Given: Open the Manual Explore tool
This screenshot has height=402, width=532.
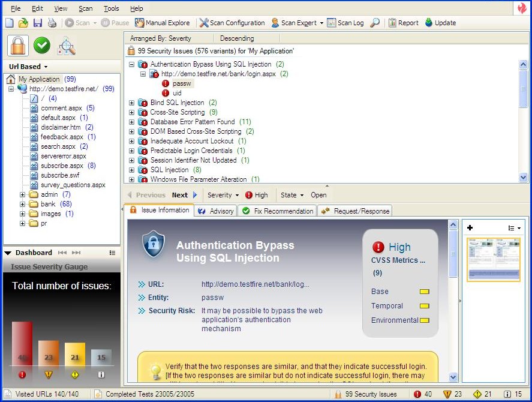Looking at the screenshot, I should coord(163,22).
